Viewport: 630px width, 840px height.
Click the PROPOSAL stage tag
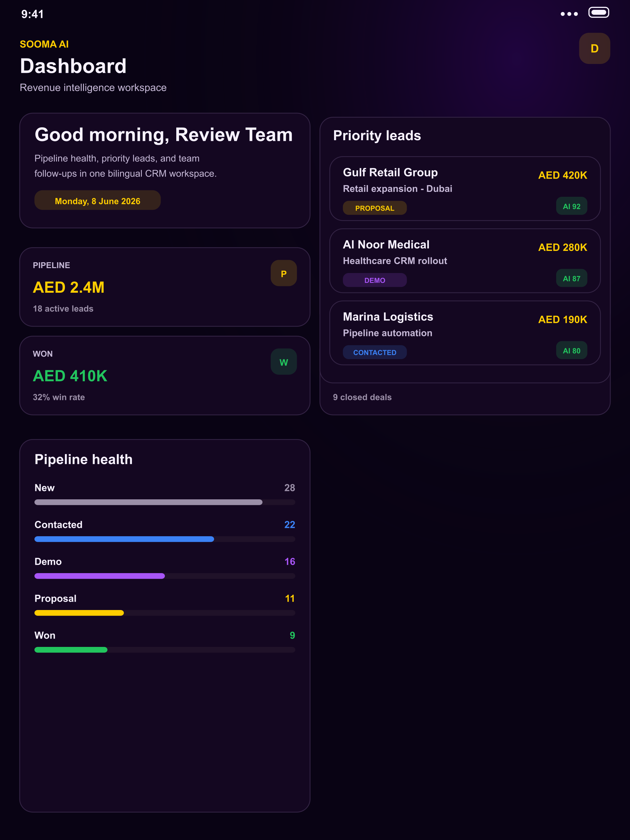click(375, 208)
